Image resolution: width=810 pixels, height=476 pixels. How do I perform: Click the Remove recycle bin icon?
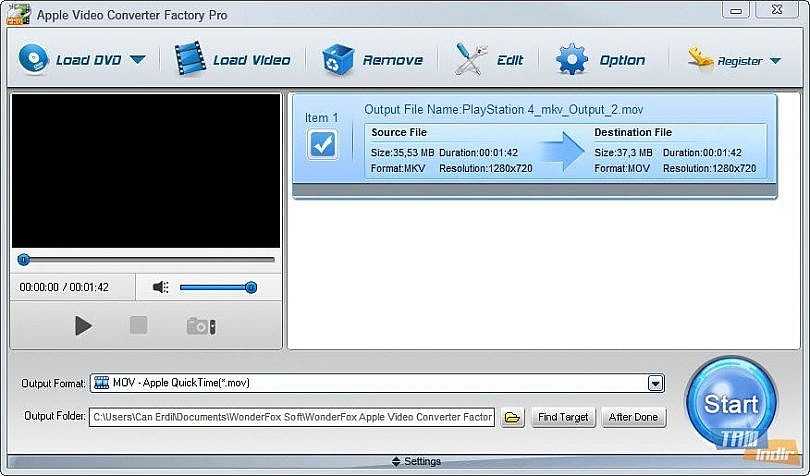[x=338, y=60]
